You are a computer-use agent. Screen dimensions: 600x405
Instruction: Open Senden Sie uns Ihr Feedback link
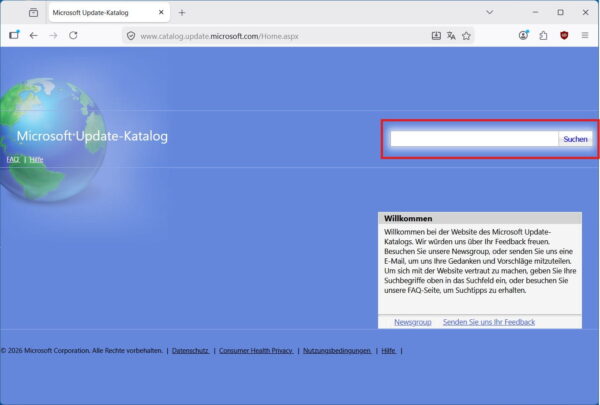pyautogui.click(x=489, y=322)
